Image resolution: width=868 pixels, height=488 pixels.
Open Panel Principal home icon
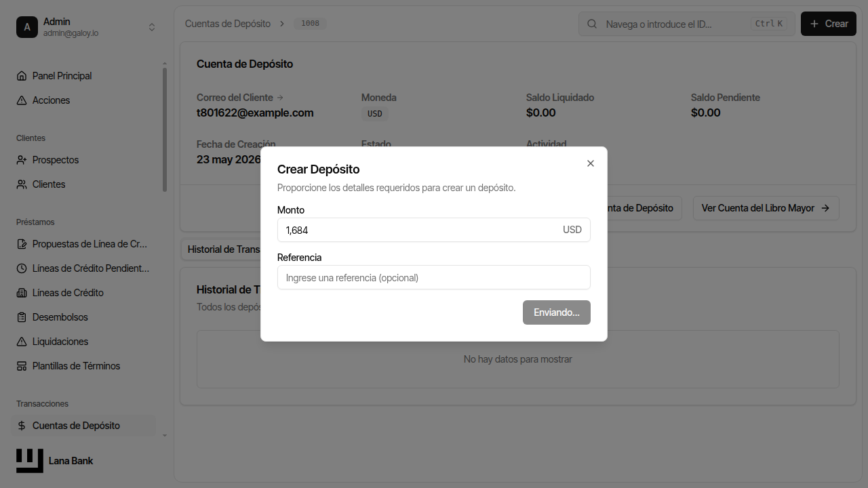22,76
